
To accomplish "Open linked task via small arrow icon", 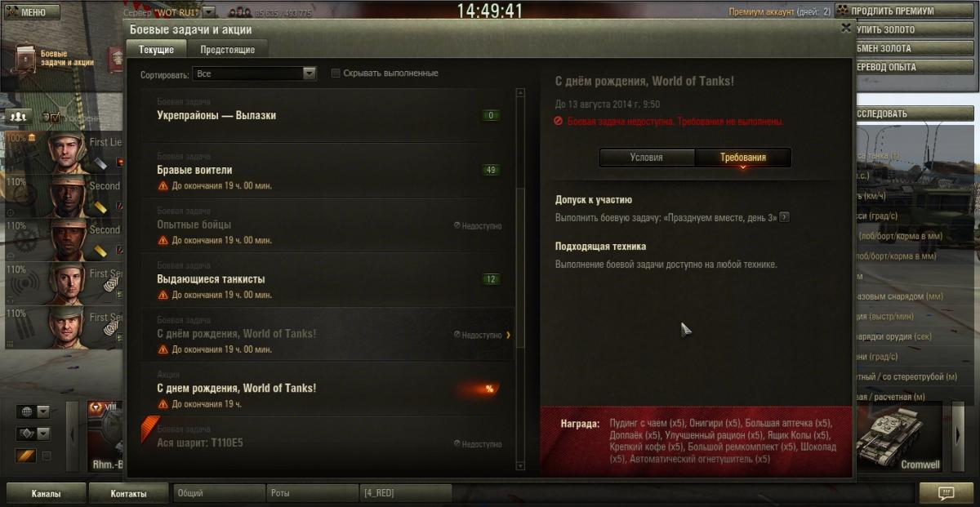I will point(784,217).
